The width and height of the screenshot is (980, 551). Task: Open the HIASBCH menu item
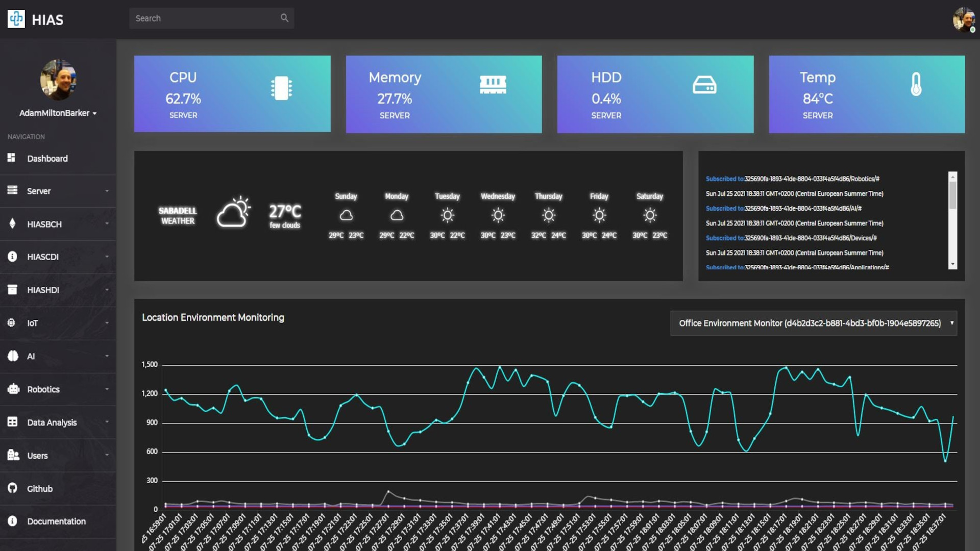[x=58, y=224]
